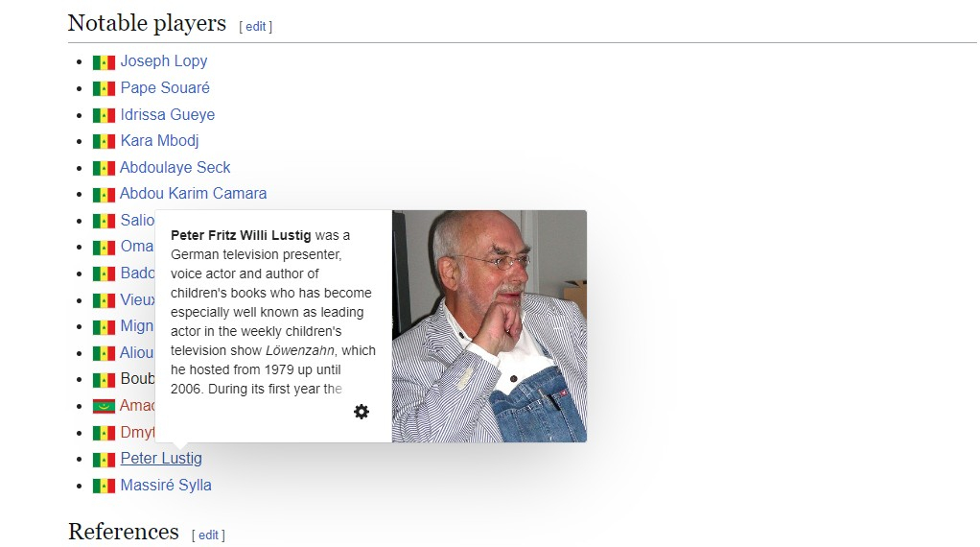Go to Pape Souaré's page
The width and height of the screenshot is (980, 547).
165,88
